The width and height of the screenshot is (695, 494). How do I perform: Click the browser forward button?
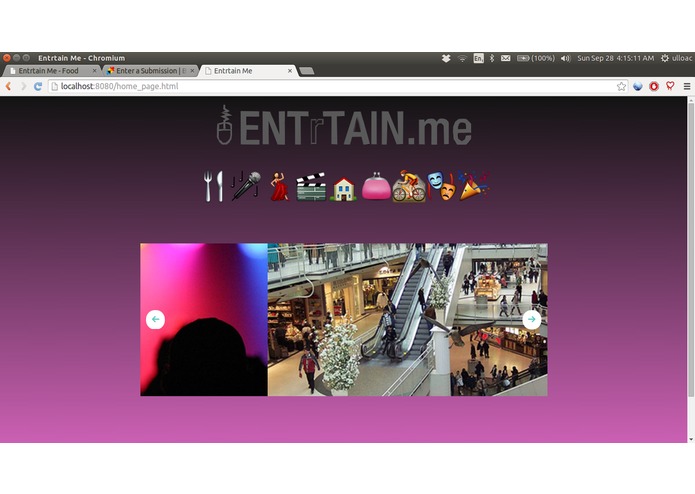[23, 86]
